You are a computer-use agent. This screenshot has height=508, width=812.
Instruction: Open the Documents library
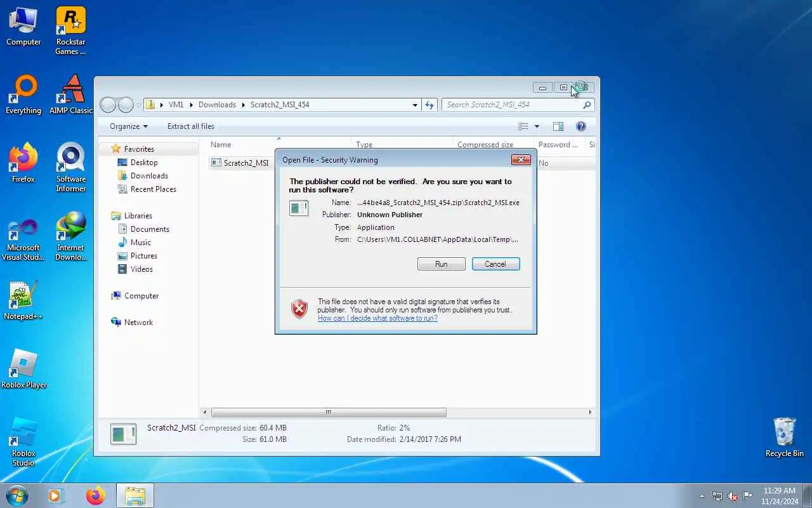click(150, 229)
